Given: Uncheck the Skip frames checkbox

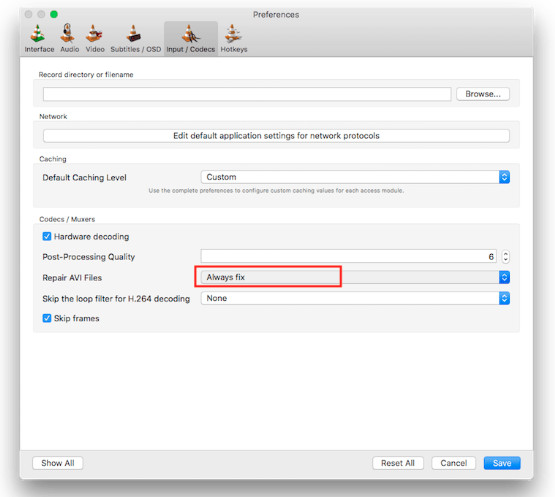Looking at the screenshot, I should point(47,318).
